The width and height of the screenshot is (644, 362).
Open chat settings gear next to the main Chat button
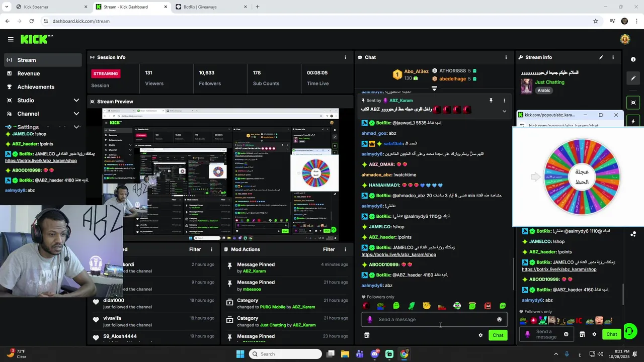(480, 335)
